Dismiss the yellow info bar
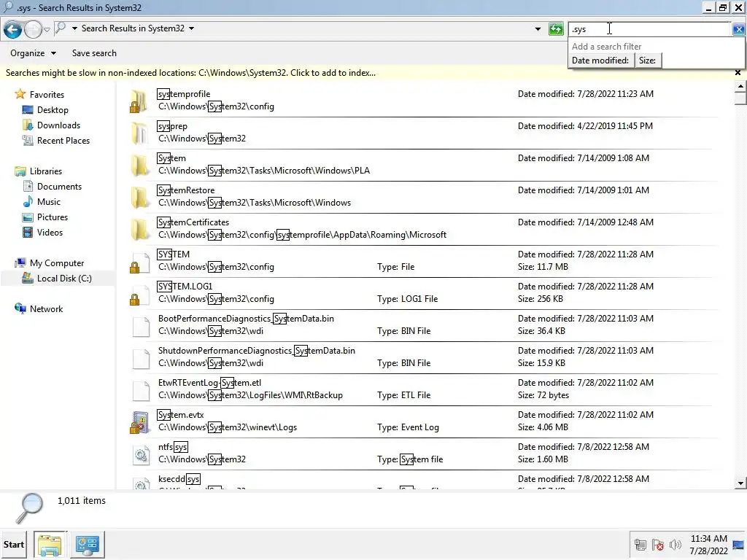Image resolution: width=747 pixels, height=560 pixels. click(x=738, y=73)
